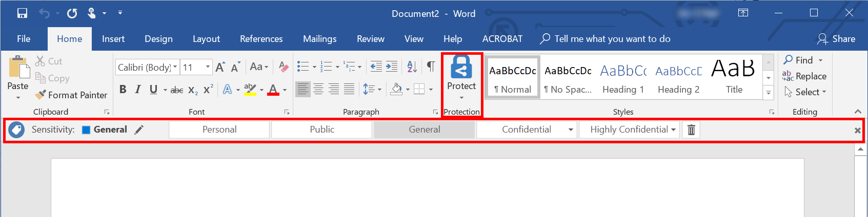Apply yellow text highlight color

[x=250, y=90]
